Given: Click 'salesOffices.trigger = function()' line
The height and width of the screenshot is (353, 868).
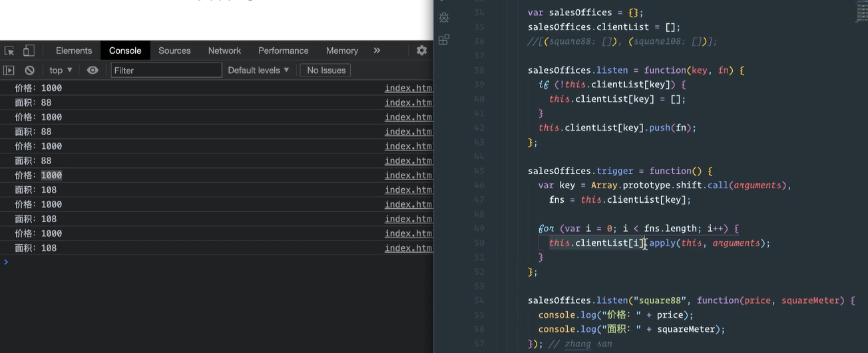Looking at the screenshot, I should 620,171.
